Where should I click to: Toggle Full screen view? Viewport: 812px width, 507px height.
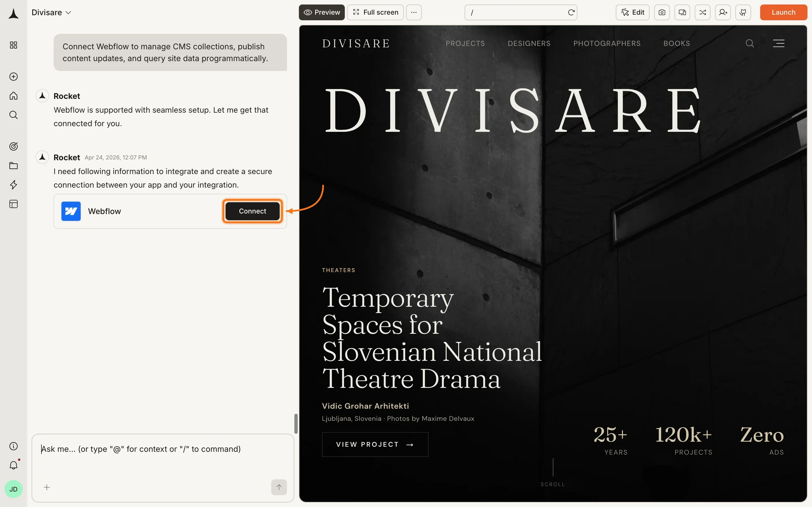click(x=375, y=12)
